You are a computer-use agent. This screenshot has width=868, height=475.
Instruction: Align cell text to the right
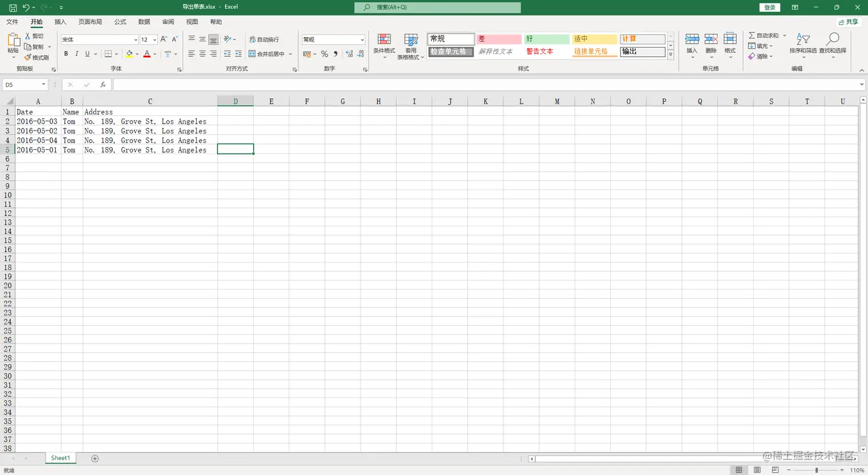pos(214,54)
